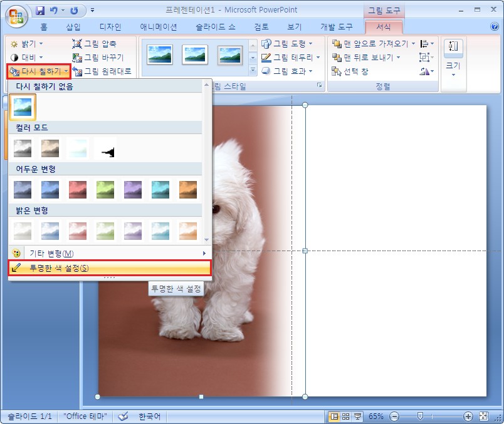Open the 검토 tab

point(261,27)
